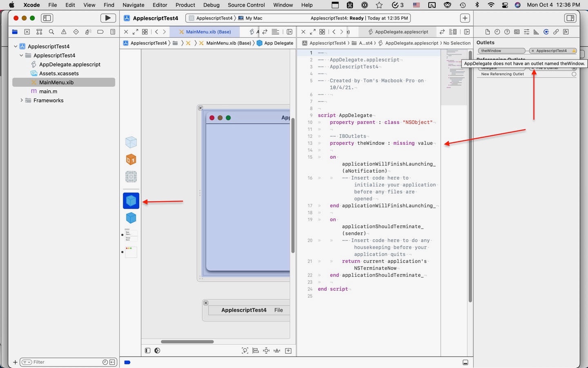Open Resolve Auto Layout Issues menu
The width and height of the screenshot is (588, 368).
pyautogui.click(x=277, y=350)
